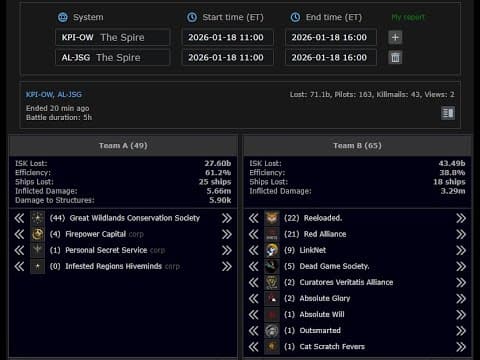Edit AL-JSG start time field
The height and width of the screenshot is (360, 480).
tap(228, 58)
